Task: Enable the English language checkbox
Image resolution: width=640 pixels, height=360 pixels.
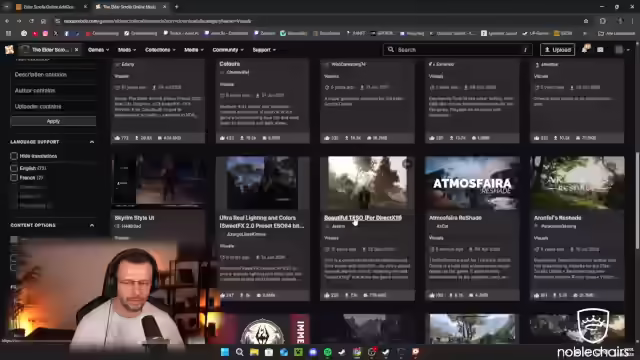Action: click(x=14, y=168)
